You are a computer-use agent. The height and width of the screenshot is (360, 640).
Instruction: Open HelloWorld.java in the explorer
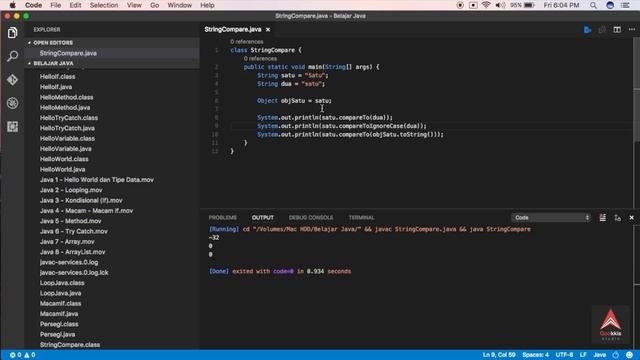pyautogui.click(x=62, y=169)
